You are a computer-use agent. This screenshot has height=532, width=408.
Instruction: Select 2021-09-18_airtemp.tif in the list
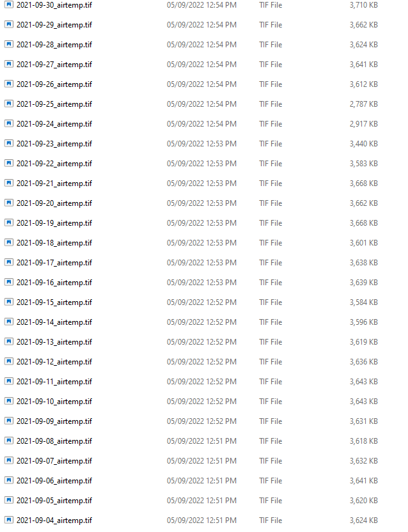coord(54,243)
